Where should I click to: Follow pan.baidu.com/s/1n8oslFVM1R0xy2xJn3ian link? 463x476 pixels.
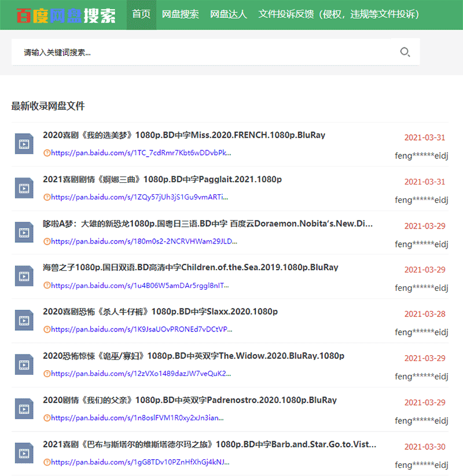click(x=137, y=418)
